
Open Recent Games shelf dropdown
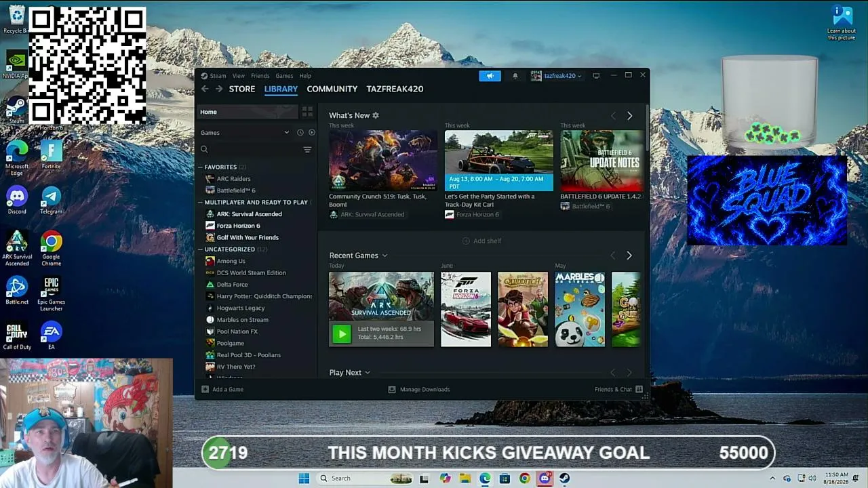pos(384,256)
